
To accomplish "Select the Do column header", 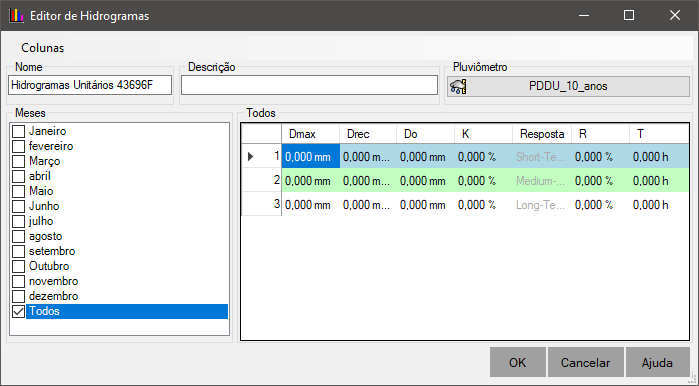I will [425, 134].
